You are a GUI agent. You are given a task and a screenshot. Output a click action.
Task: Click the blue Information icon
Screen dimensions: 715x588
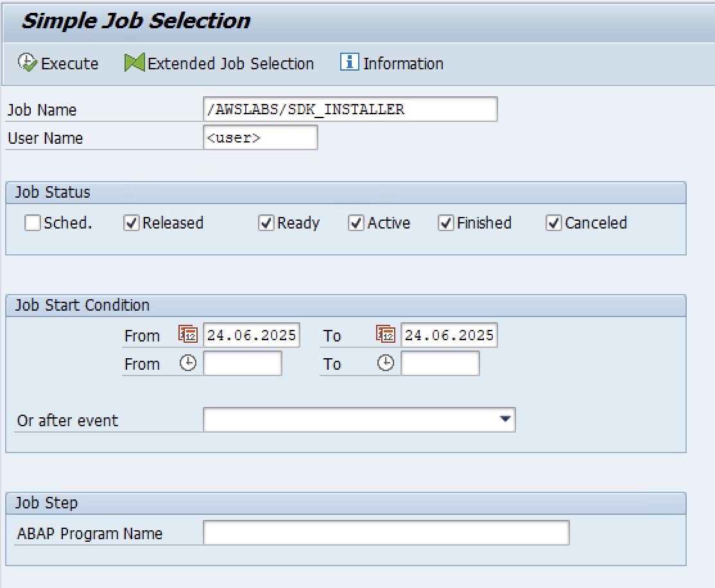(349, 62)
